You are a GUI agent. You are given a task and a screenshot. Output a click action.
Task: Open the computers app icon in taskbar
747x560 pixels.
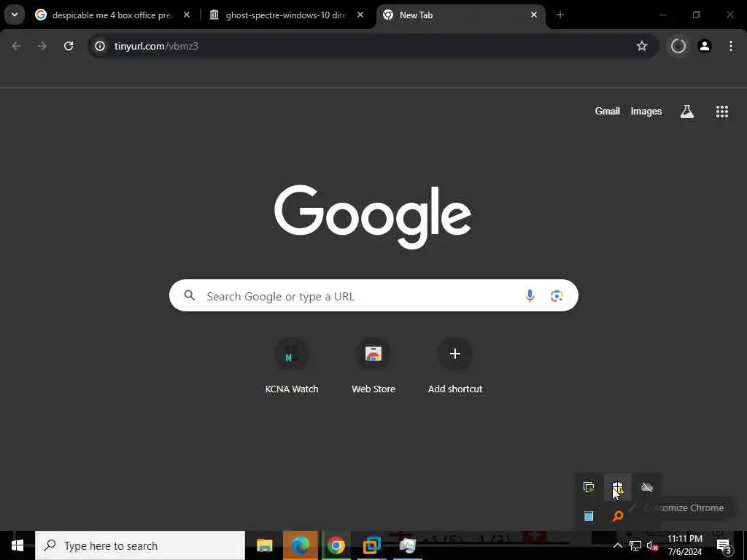407,545
